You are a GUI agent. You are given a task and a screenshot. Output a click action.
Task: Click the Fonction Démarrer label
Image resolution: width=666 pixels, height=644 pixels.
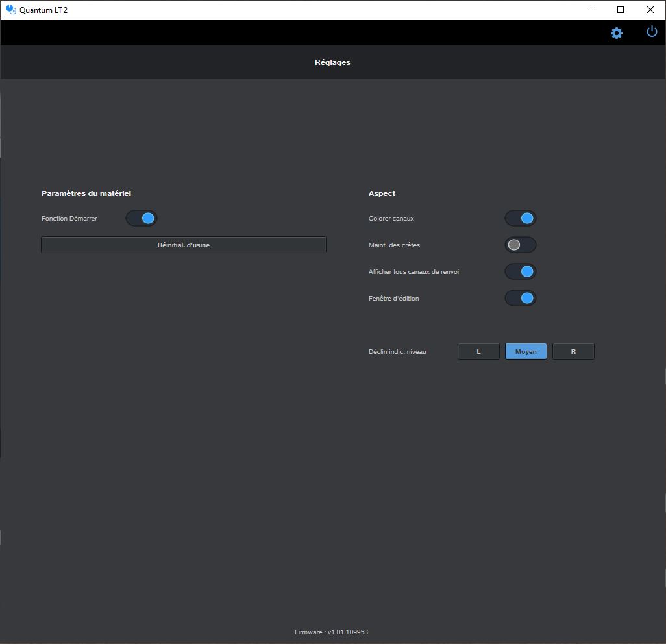[69, 218]
